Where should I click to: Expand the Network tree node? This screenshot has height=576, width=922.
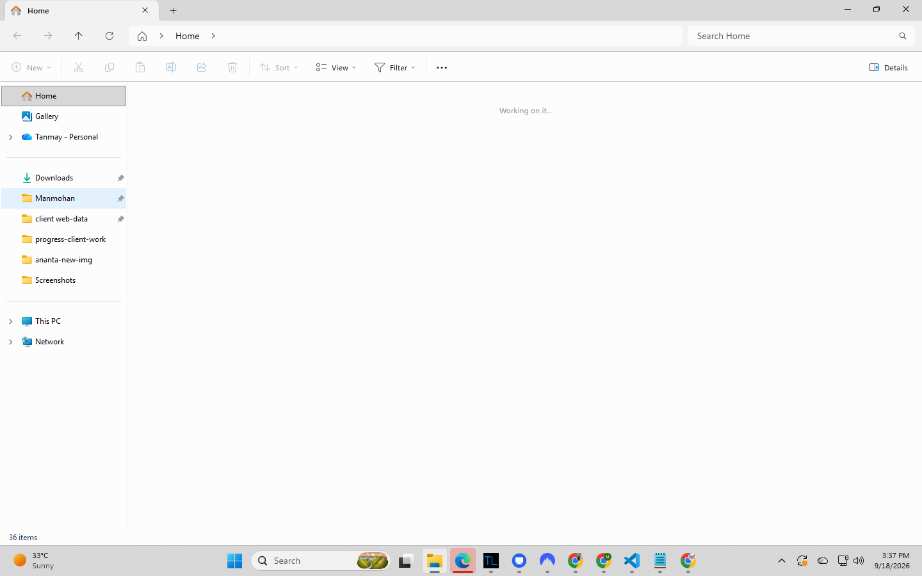click(11, 342)
